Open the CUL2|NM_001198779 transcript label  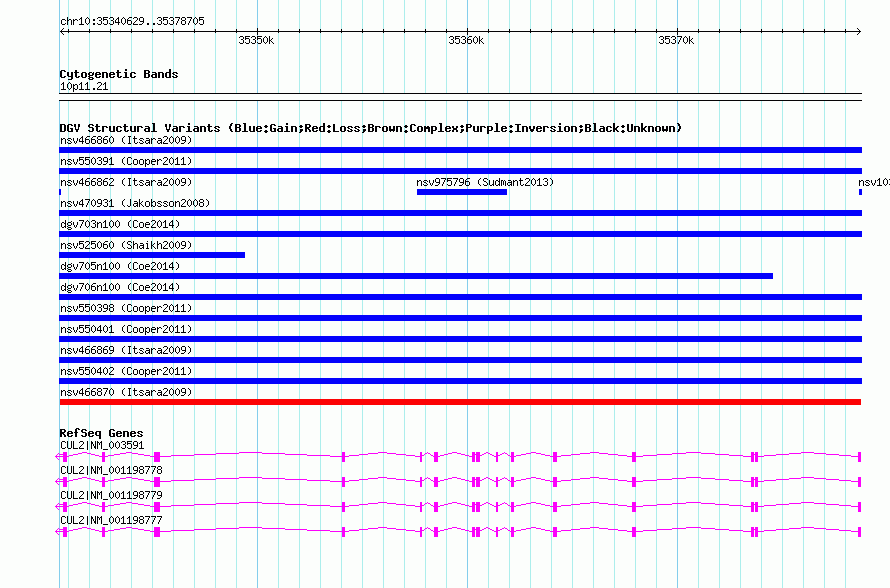coord(111,495)
